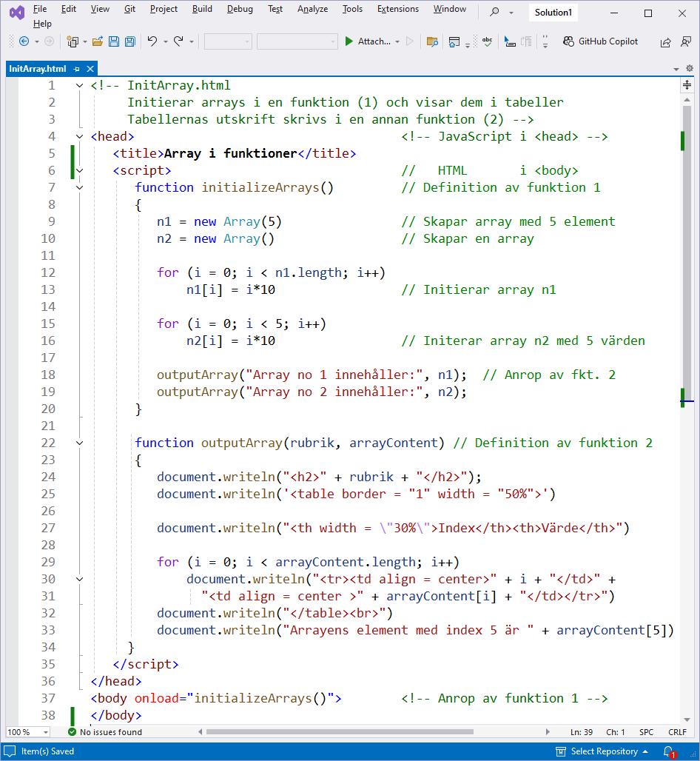Click the Save All toolbar icon
700x761 pixels.
click(x=129, y=41)
